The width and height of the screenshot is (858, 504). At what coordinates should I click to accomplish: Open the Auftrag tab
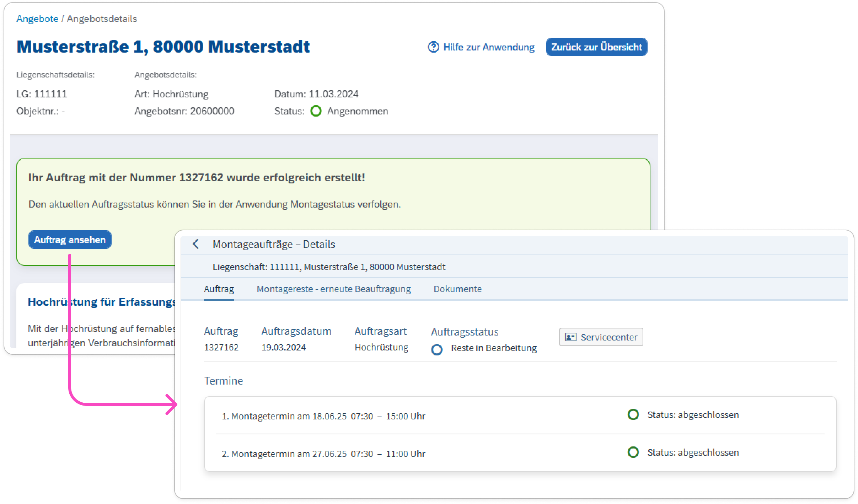[219, 289]
